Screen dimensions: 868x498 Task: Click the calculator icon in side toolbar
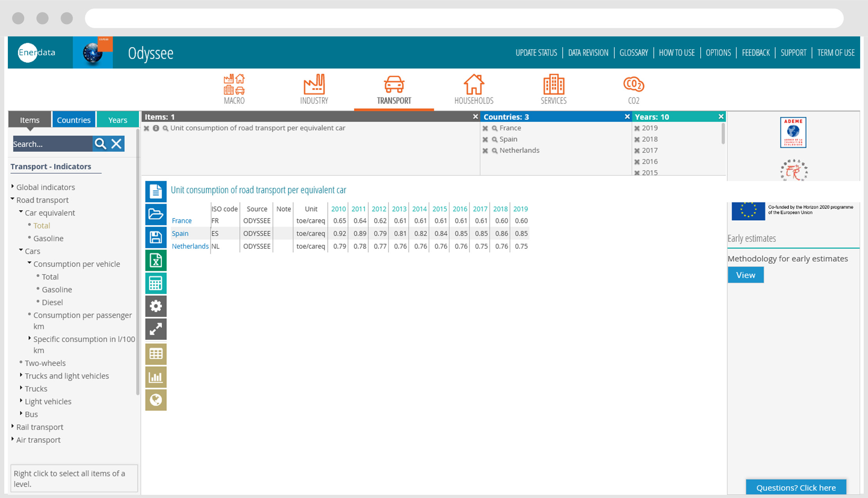coord(156,283)
